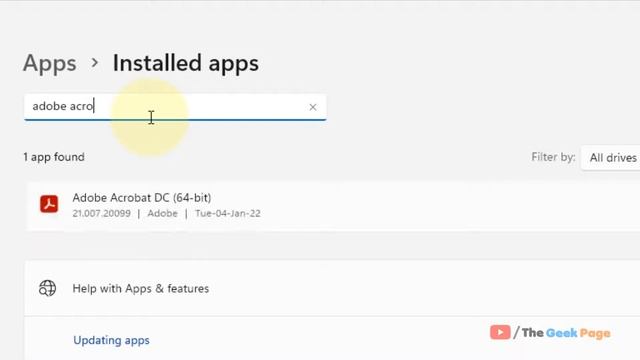Click the red Adobe Acrobat app icon

coord(49,204)
